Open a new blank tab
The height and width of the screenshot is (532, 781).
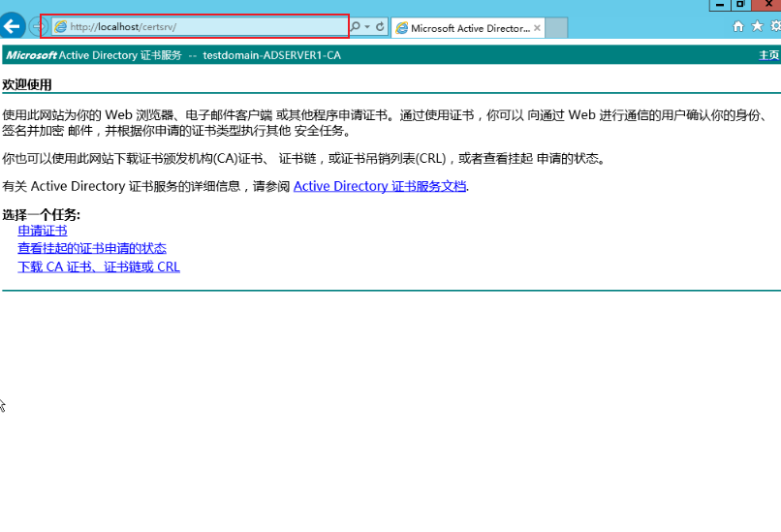556,28
